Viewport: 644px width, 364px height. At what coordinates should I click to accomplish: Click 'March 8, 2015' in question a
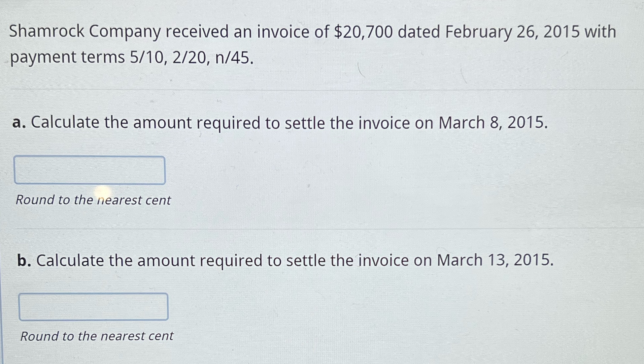(493, 123)
